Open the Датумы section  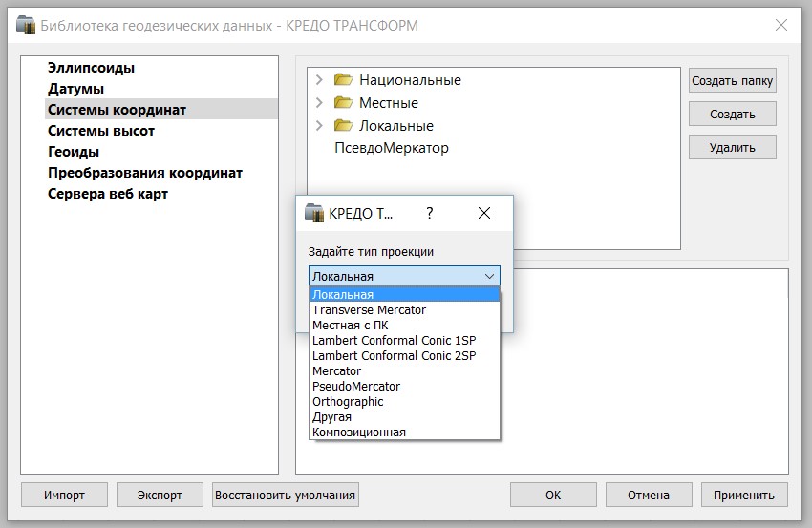(75, 89)
